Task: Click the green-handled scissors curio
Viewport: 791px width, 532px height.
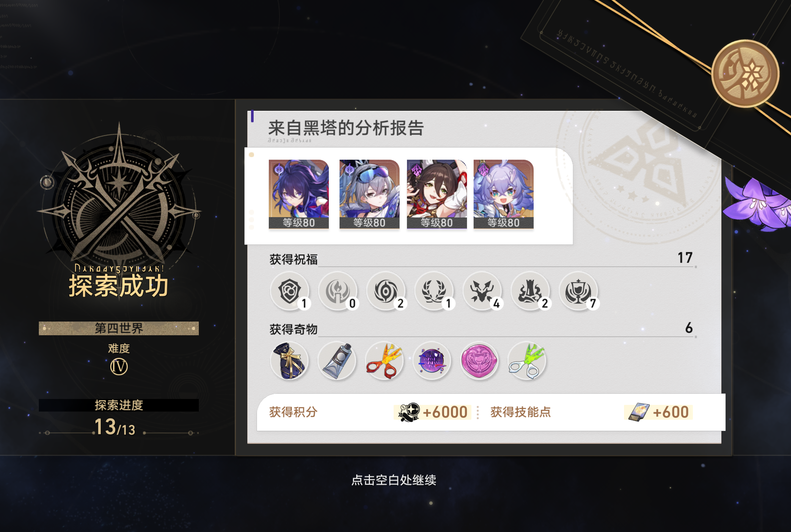Action: [527, 361]
